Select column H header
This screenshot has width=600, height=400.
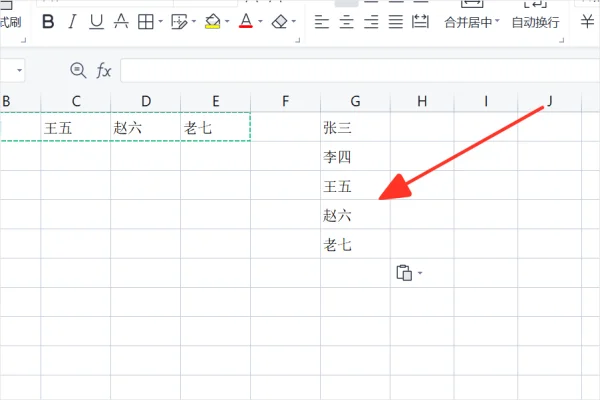pos(422,101)
